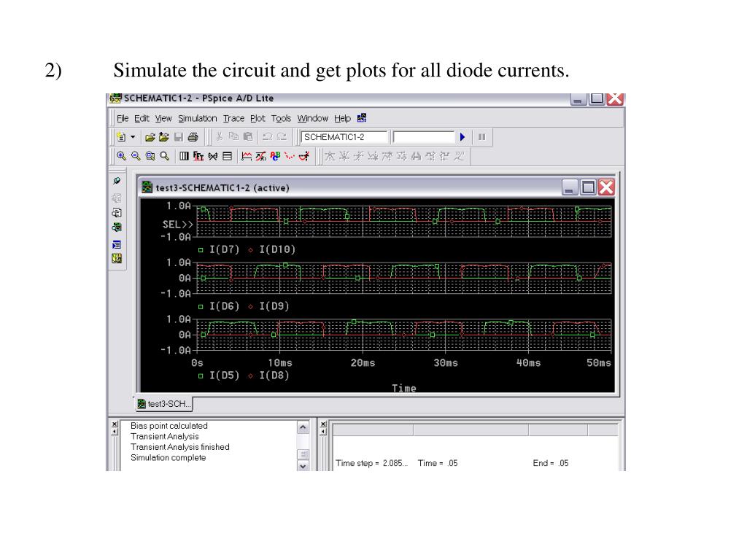This screenshot has height=560, width=747.
Task: Click the append file folder icon
Action: (x=164, y=137)
